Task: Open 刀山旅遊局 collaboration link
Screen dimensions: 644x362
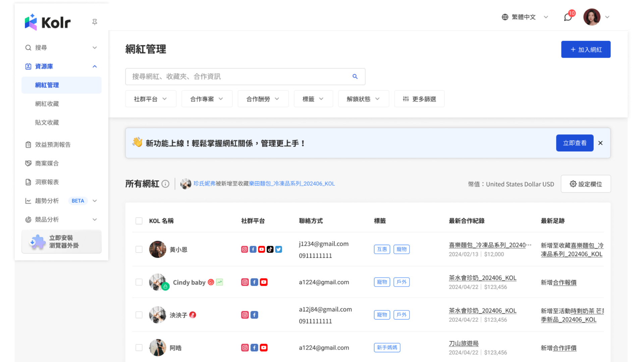Action: click(464, 343)
